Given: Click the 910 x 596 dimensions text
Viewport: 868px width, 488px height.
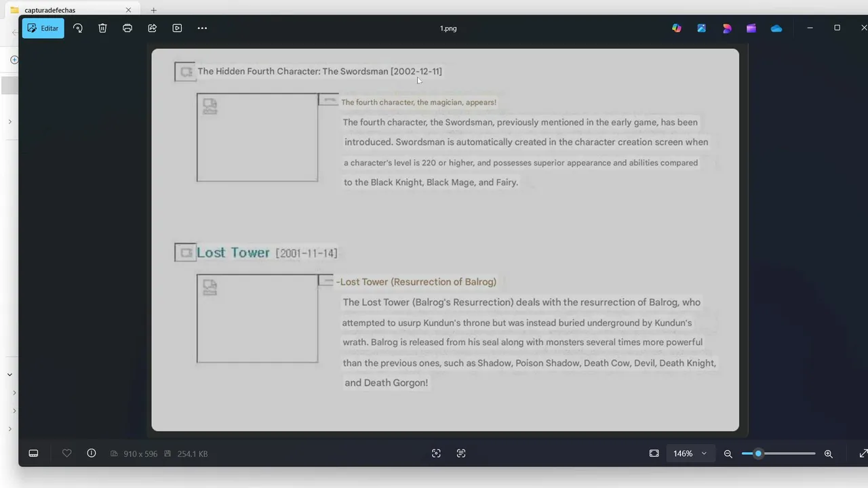Looking at the screenshot, I should coord(140,453).
